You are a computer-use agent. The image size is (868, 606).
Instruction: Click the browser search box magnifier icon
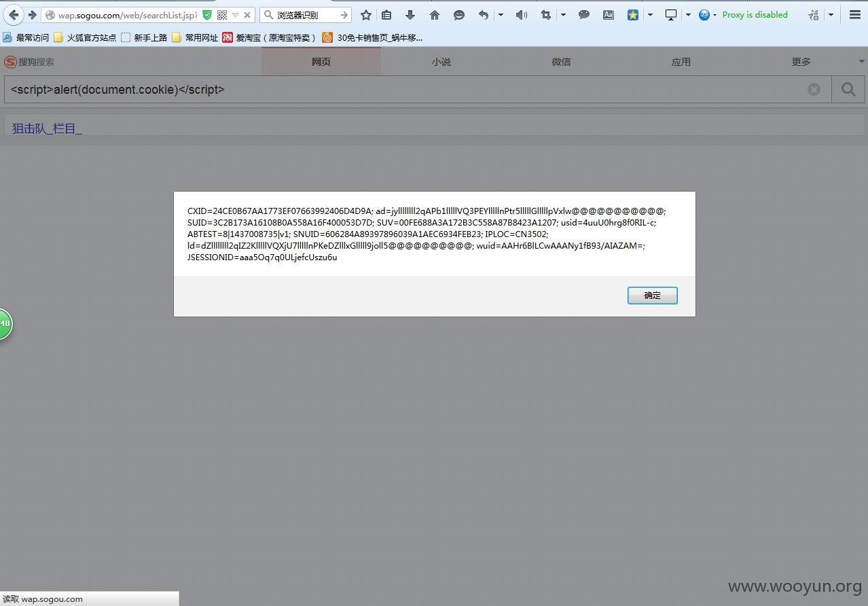click(268, 15)
